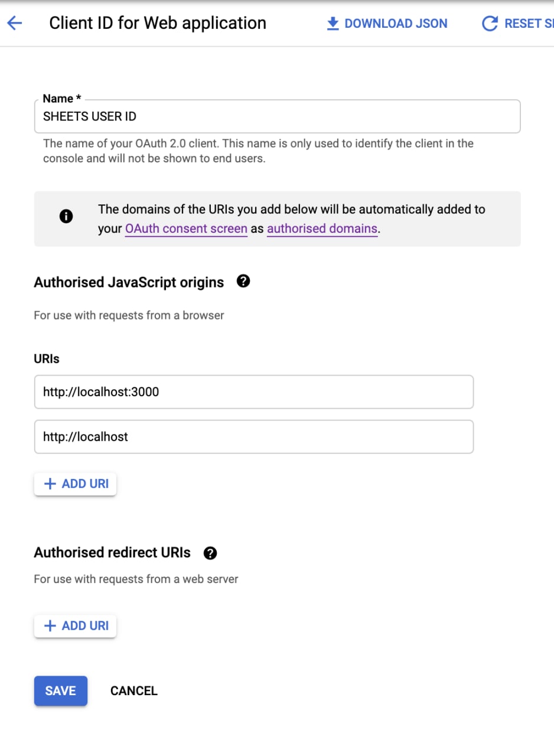554x756 pixels.
Task: Click the info icon in the grey notice
Action: (x=66, y=217)
